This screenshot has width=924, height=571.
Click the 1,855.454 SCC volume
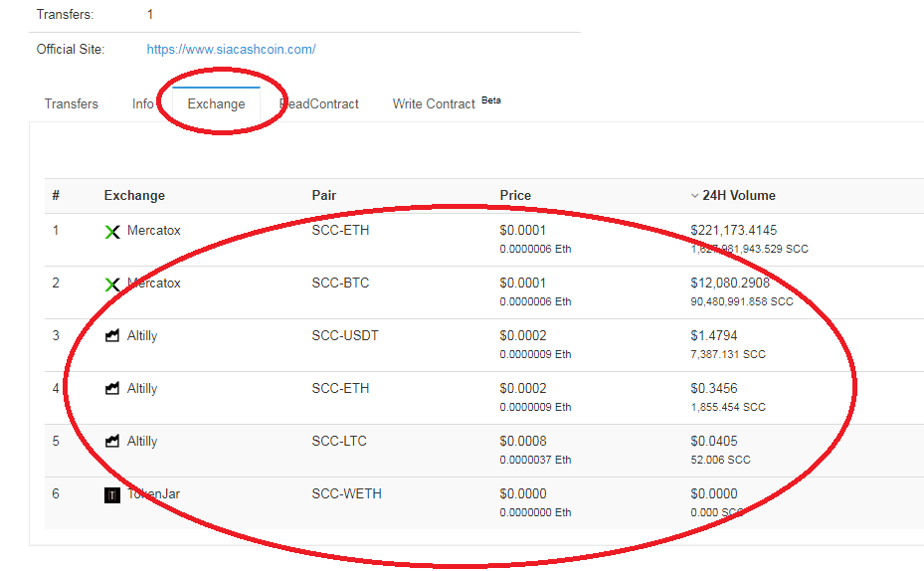pos(728,407)
